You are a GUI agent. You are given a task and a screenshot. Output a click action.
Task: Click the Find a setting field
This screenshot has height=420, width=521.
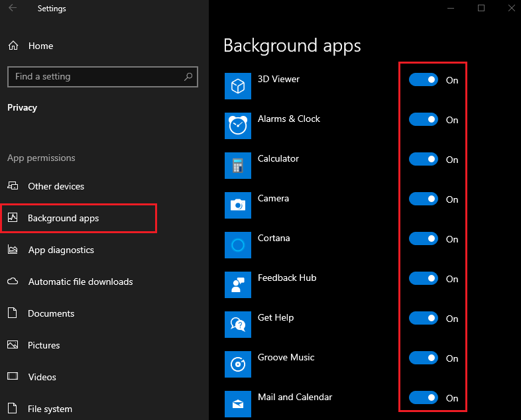tap(103, 77)
